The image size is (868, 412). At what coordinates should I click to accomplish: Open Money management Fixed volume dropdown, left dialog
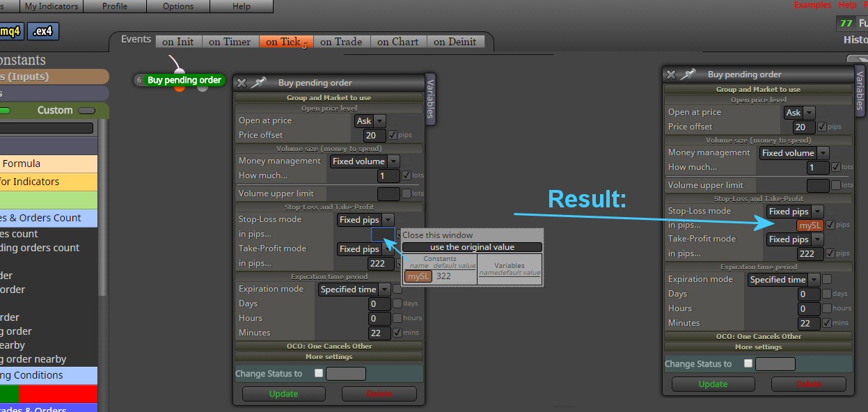pyautogui.click(x=365, y=161)
